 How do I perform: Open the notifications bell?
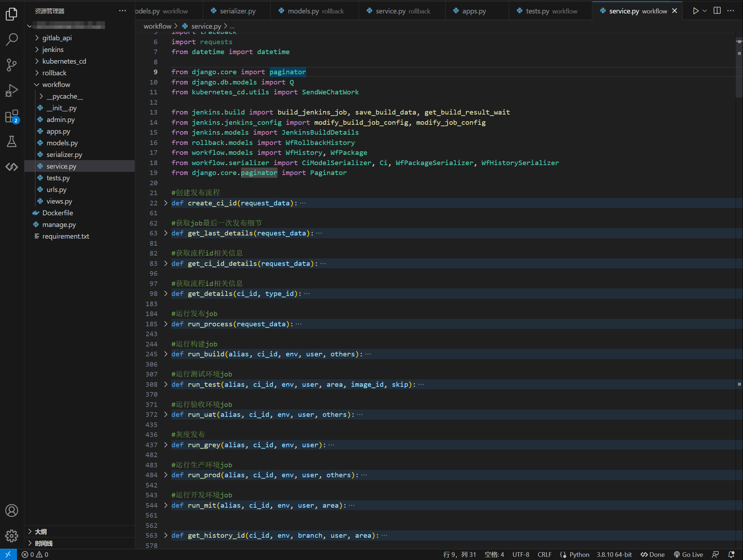731,554
